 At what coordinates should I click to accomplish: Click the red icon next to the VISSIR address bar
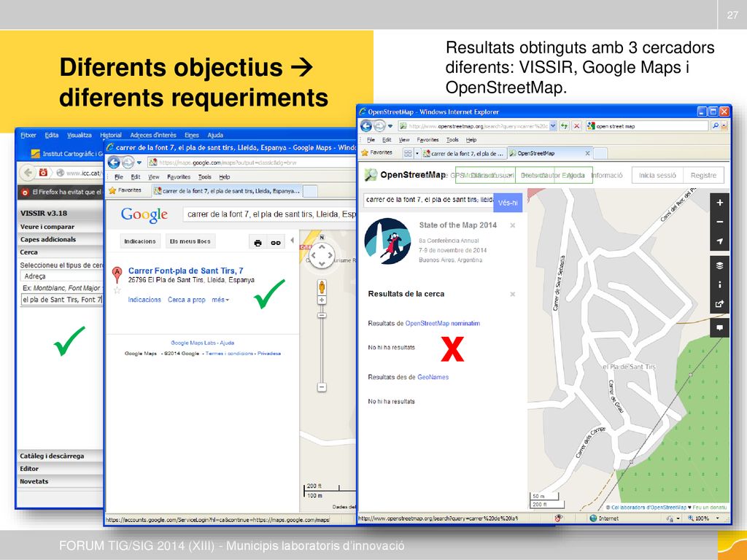click(x=43, y=172)
